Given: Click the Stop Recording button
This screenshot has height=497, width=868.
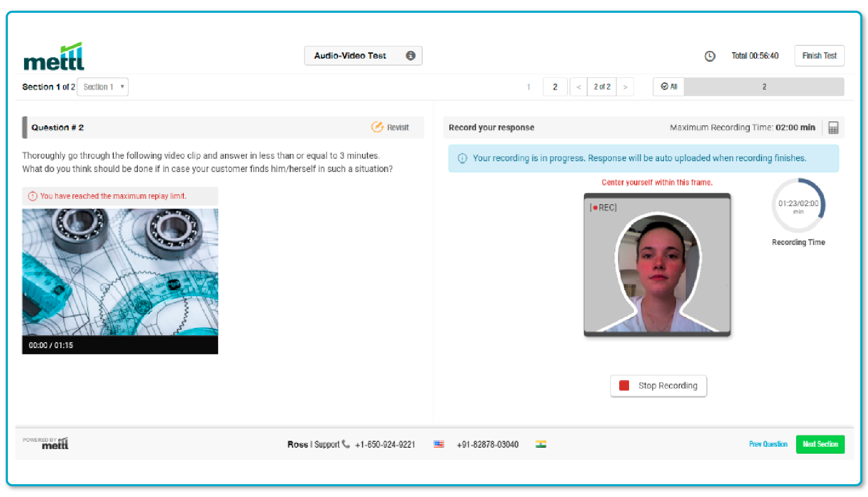Looking at the screenshot, I should tap(659, 386).
